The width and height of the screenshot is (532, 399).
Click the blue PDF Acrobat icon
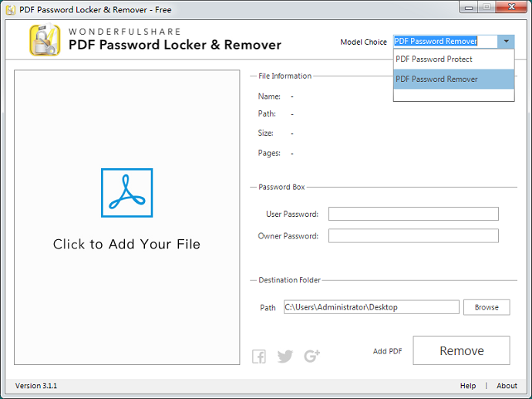point(127,193)
